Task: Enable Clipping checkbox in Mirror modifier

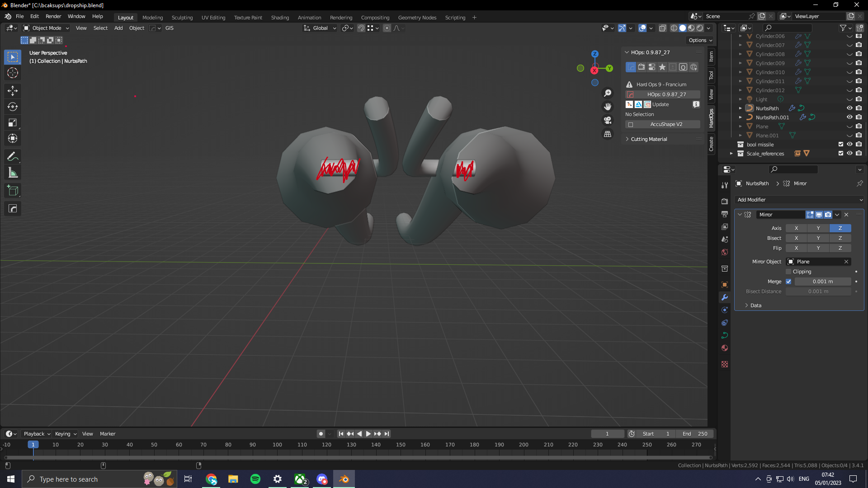Action: (788, 272)
